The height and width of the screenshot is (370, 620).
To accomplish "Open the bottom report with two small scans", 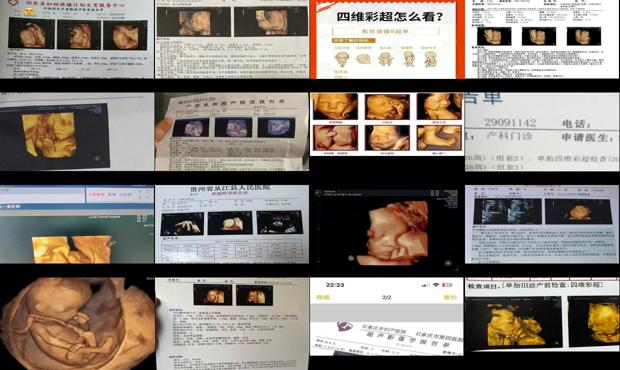I will coord(232,323).
